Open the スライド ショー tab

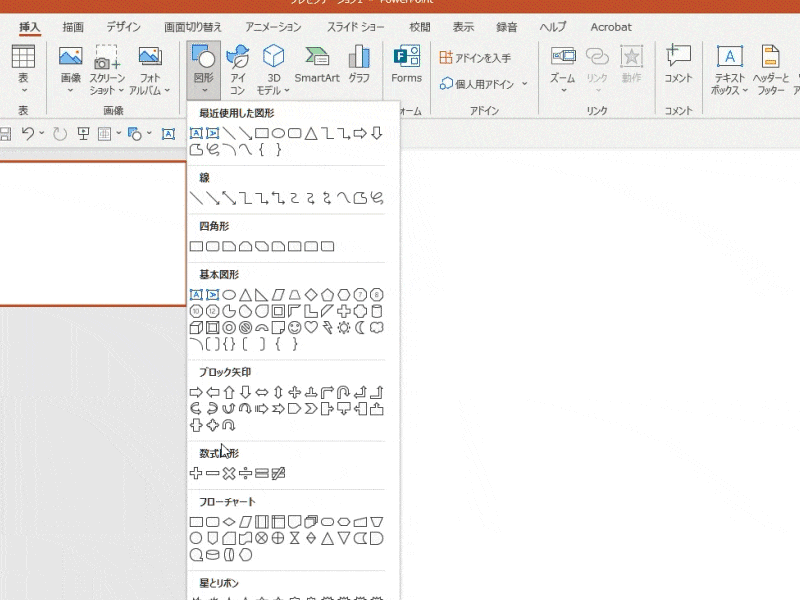(x=356, y=27)
